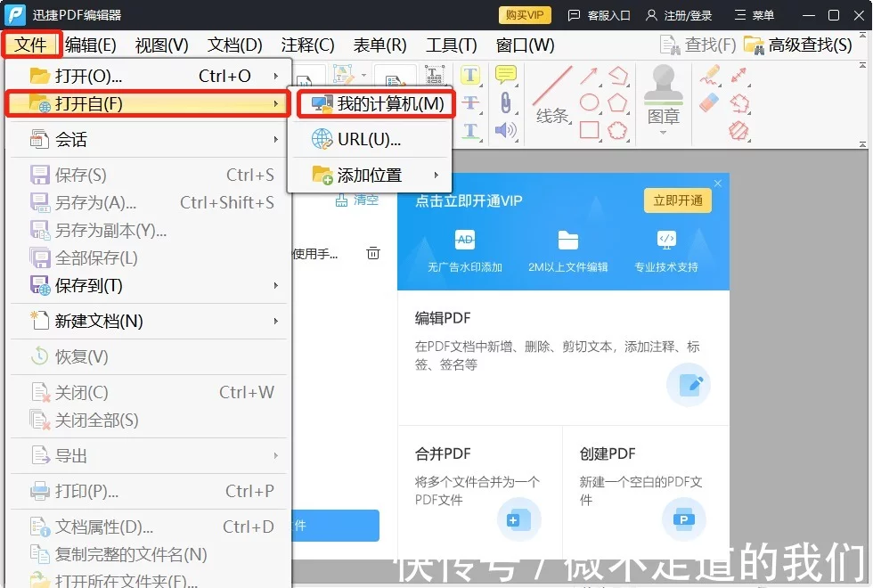
Task: Select the attachment paperclip tool
Action: pyautogui.click(x=506, y=103)
